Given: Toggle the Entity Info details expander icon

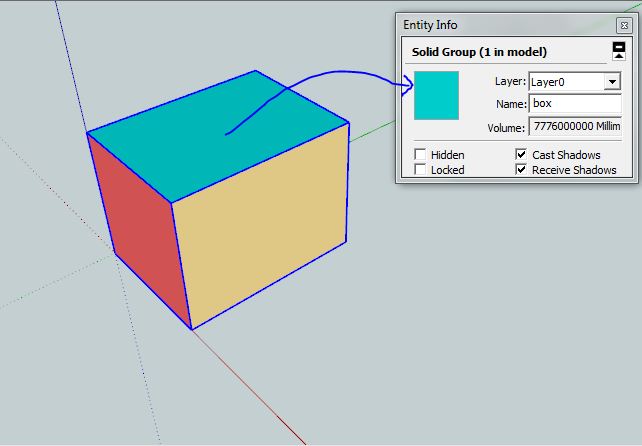Looking at the screenshot, I should (619, 51).
